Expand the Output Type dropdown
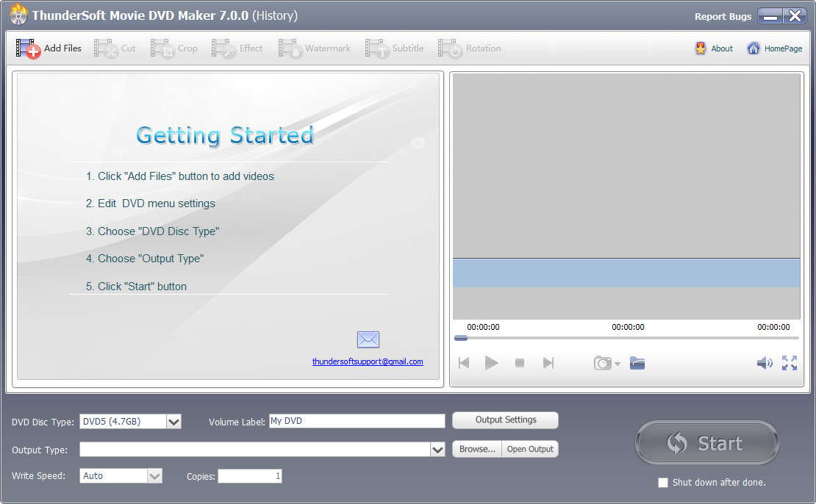This screenshot has width=816, height=504. coord(437,450)
